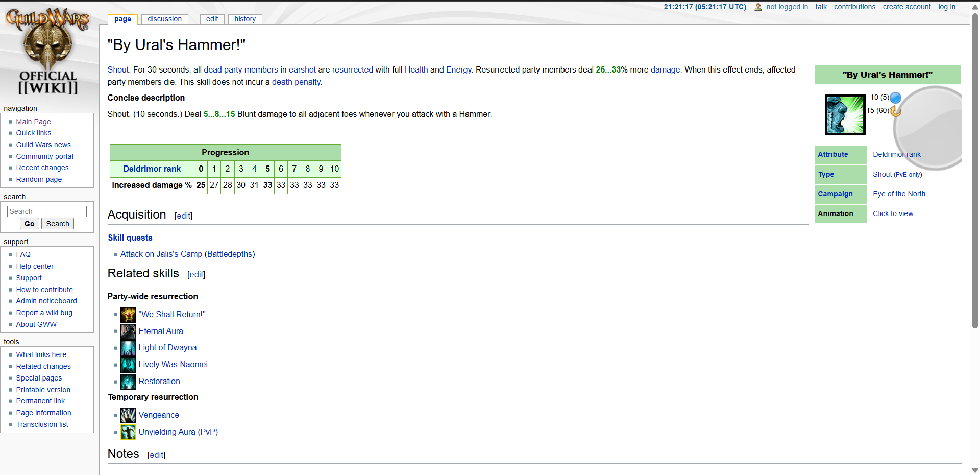Click the Guild Wars Official Wiki logo

click(x=48, y=51)
